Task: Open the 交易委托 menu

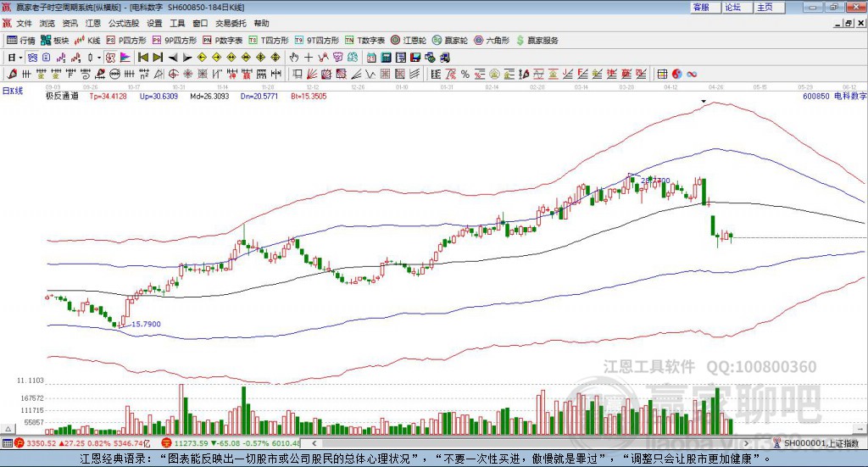Action: click(231, 23)
